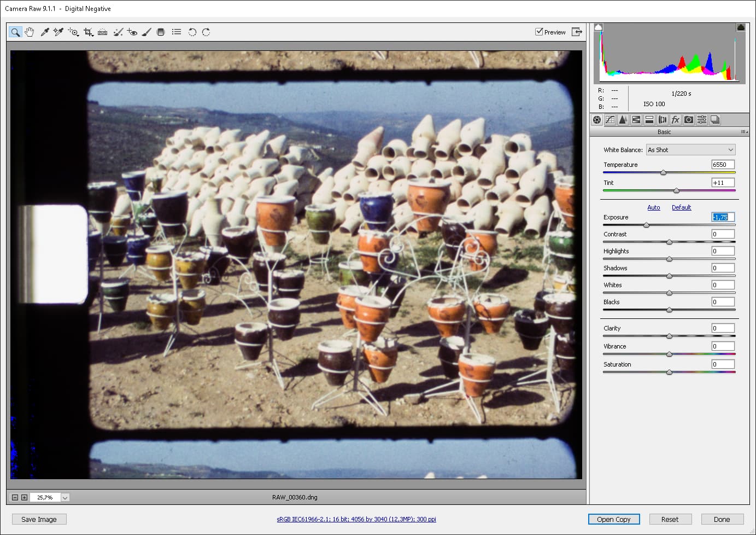Select the Red Eye Removal tool
The height and width of the screenshot is (535, 756).
click(x=132, y=32)
